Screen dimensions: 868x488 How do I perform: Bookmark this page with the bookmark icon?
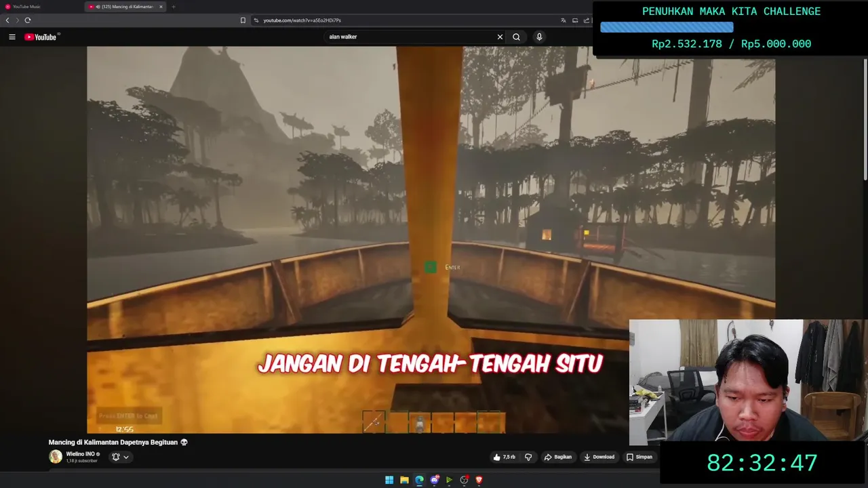click(x=243, y=20)
